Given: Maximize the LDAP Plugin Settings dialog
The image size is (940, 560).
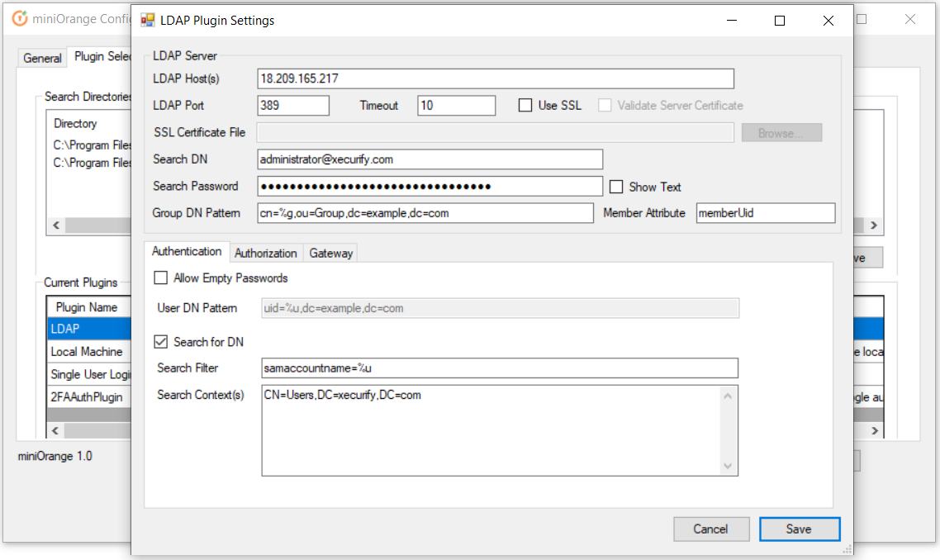Looking at the screenshot, I should pos(780,21).
